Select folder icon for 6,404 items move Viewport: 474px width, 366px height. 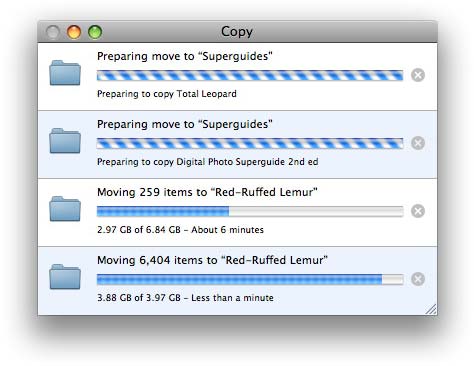coord(65,277)
